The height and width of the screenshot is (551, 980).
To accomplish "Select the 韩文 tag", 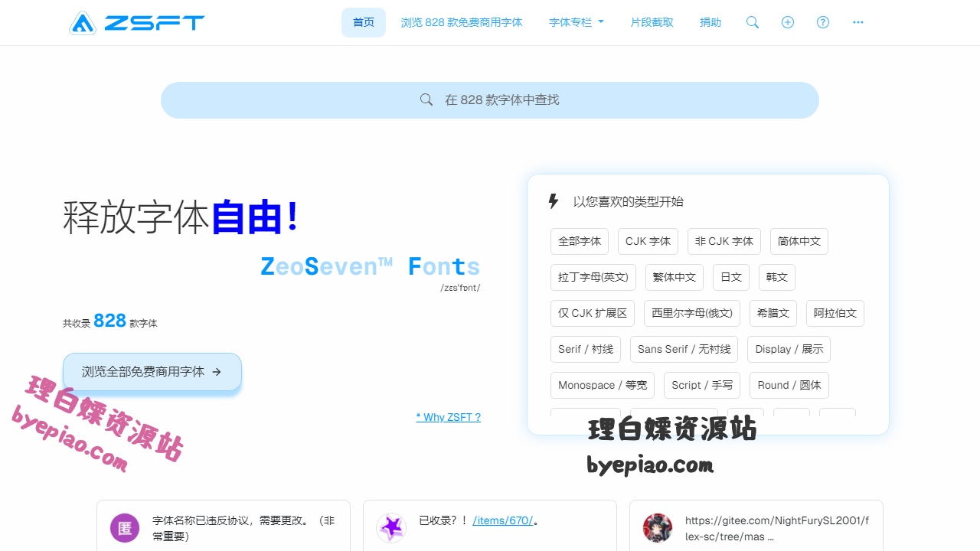I will [x=777, y=277].
